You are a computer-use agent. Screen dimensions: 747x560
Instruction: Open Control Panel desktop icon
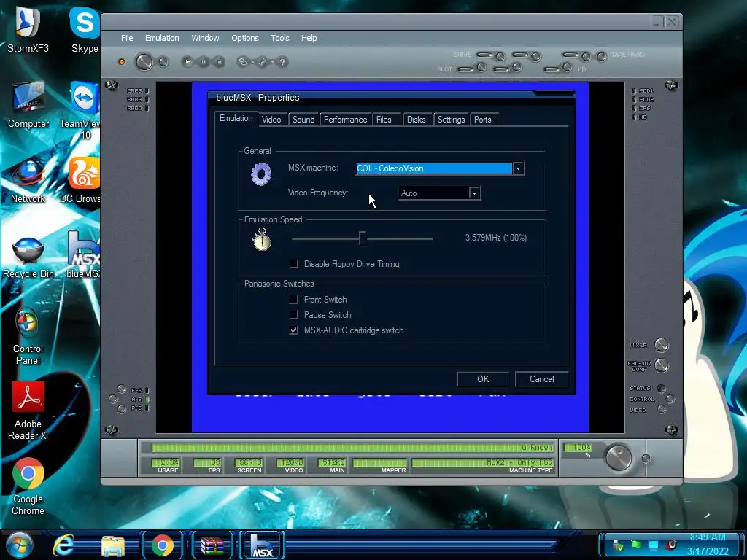click(28, 336)
